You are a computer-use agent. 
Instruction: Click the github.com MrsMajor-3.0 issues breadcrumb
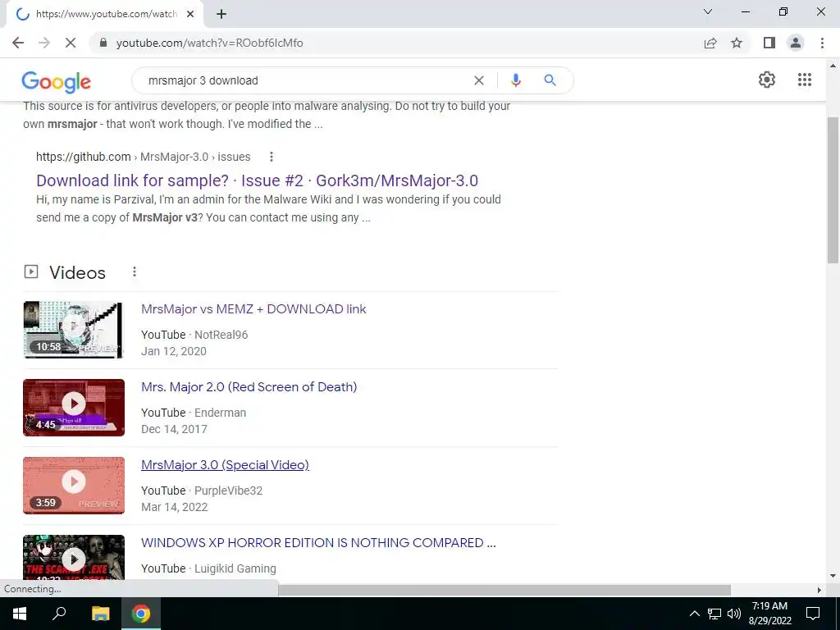143,157
